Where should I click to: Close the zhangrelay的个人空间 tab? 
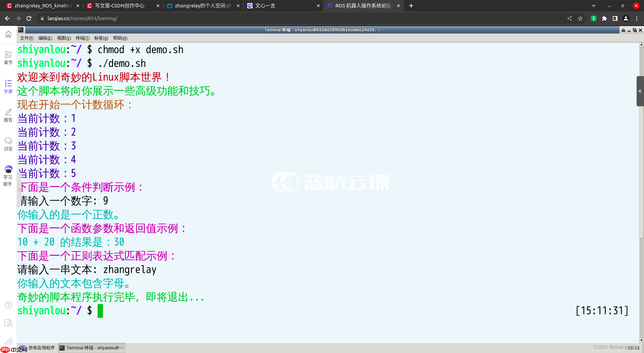238,6
